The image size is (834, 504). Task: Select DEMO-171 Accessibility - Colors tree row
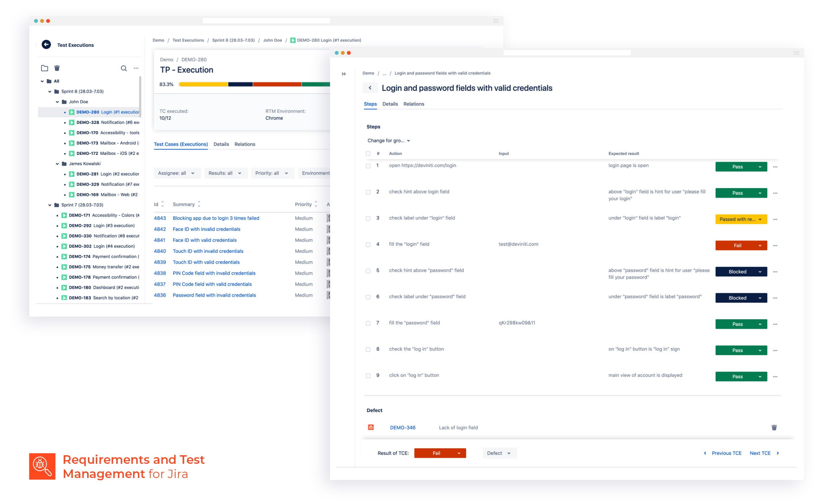89,216
